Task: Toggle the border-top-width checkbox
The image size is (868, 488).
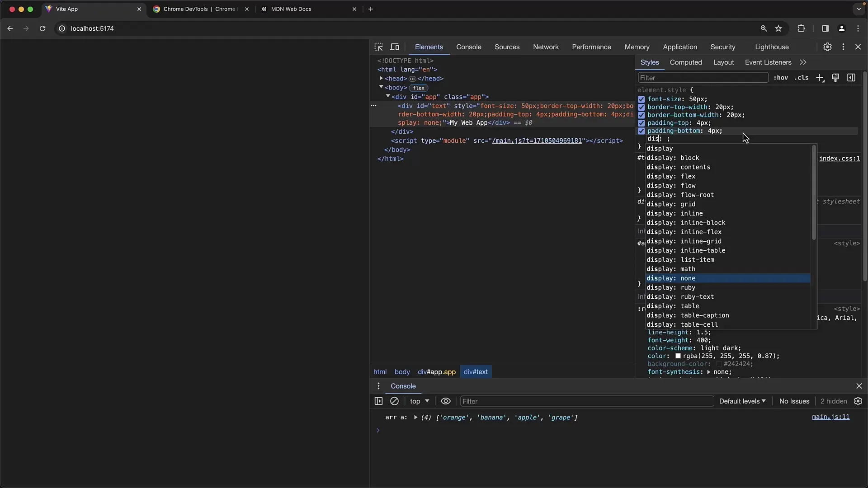Action: point(642,107)
